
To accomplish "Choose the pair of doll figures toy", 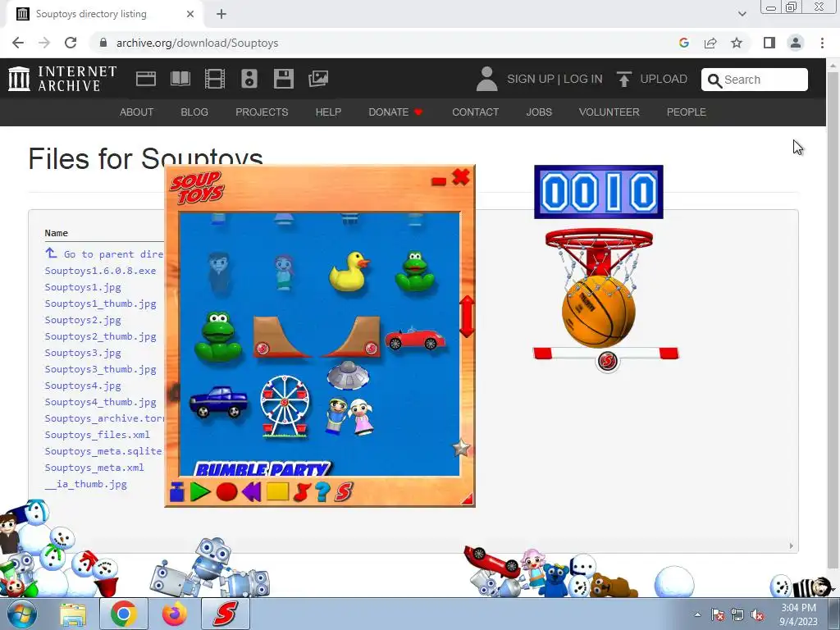I will (x=349, y=416).
